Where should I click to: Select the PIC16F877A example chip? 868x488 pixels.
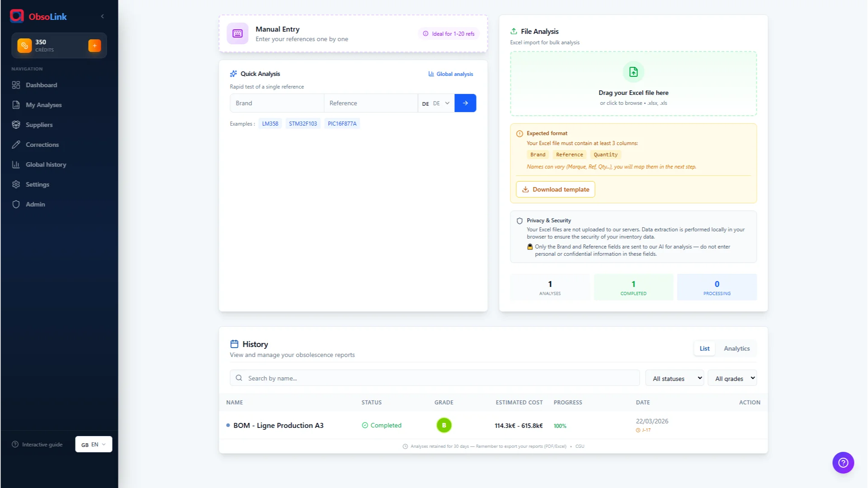[342, 124]
